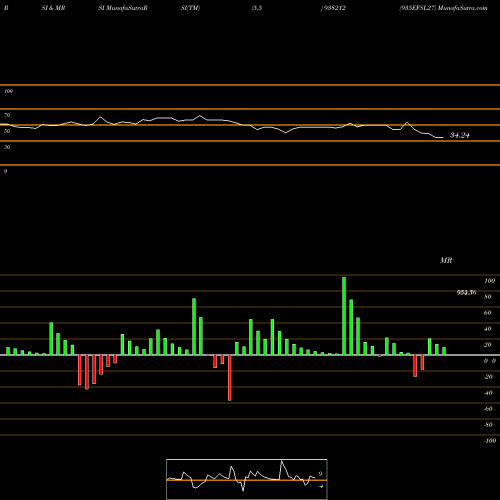Click the -100 tick on MR axis

(x=490, y=441)
